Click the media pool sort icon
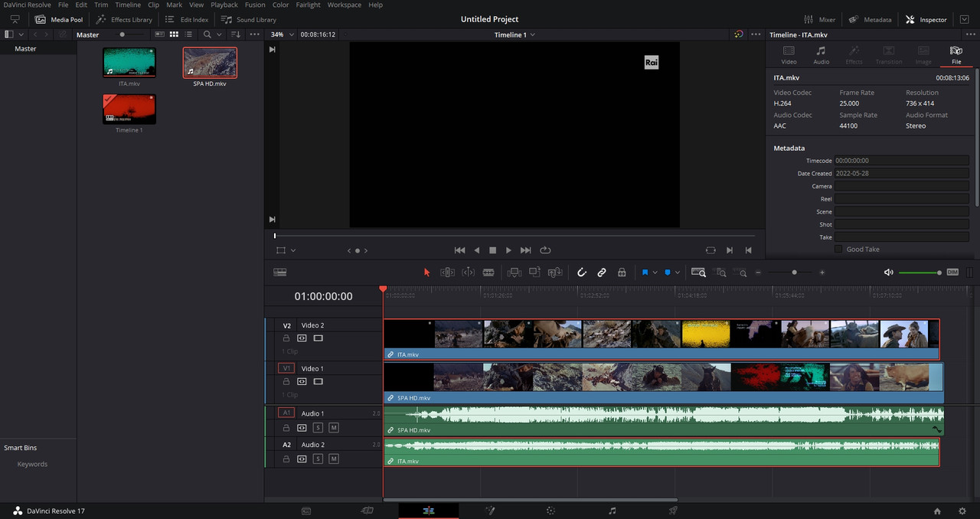Viewport: 980px width, 519px height. [x=235, y=34]
